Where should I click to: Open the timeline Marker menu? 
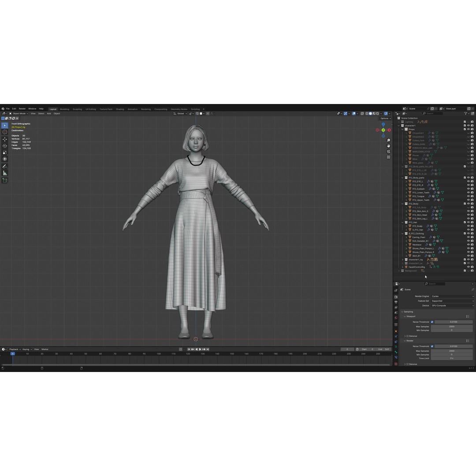tap(45, 350)
